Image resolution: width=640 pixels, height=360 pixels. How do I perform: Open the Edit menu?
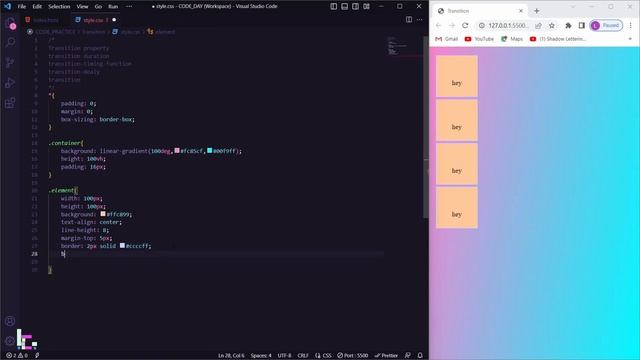tap(37, 7)
